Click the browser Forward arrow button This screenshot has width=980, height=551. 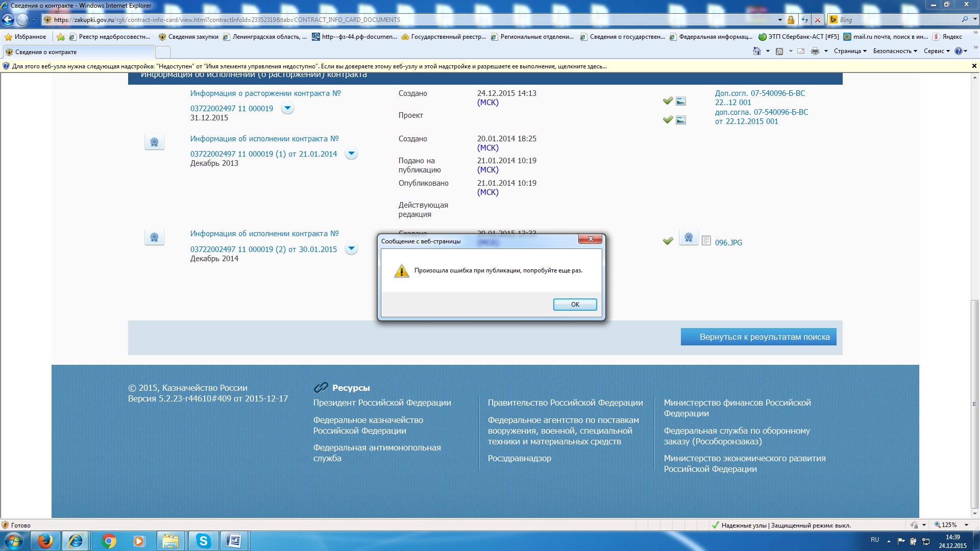coord(22,19)
